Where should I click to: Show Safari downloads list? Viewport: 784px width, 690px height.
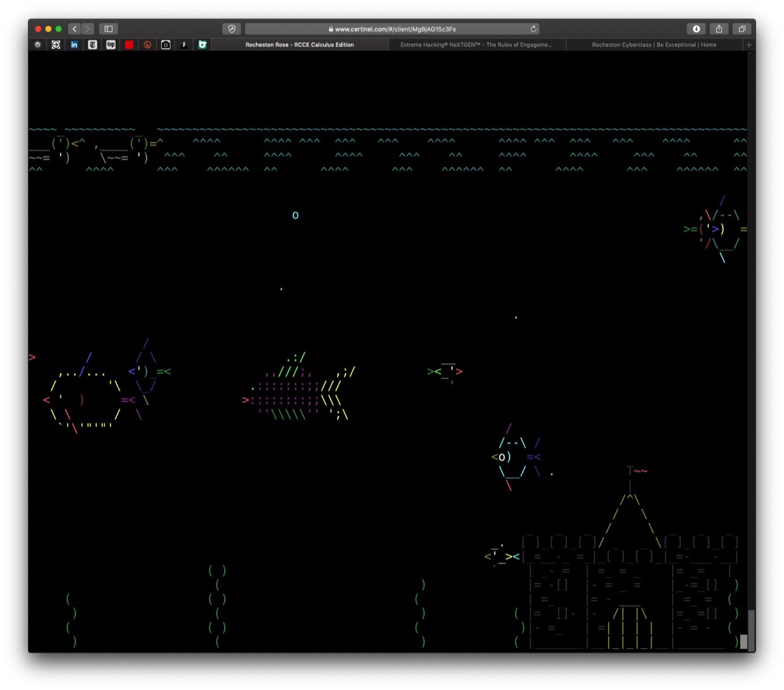click(696, 29)
